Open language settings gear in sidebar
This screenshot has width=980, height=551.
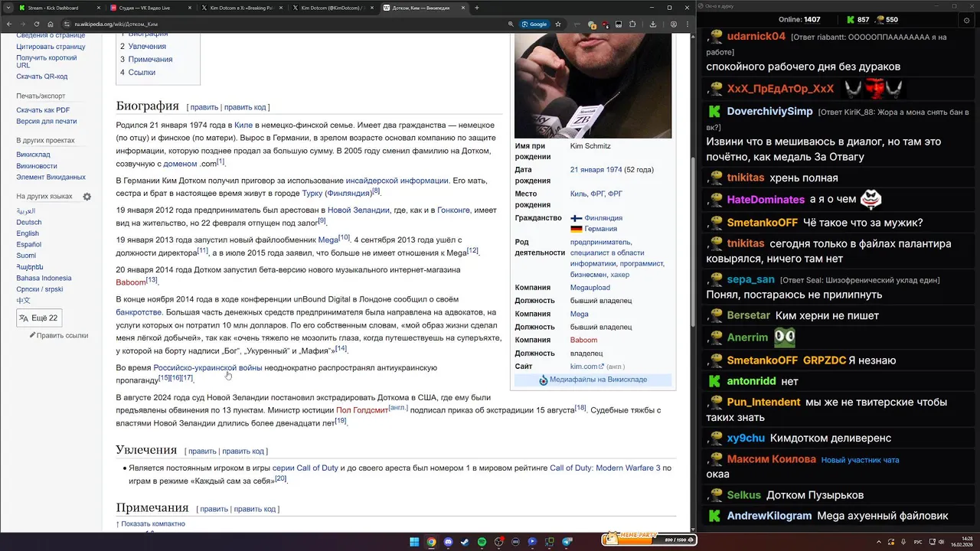tap(87, 197)
